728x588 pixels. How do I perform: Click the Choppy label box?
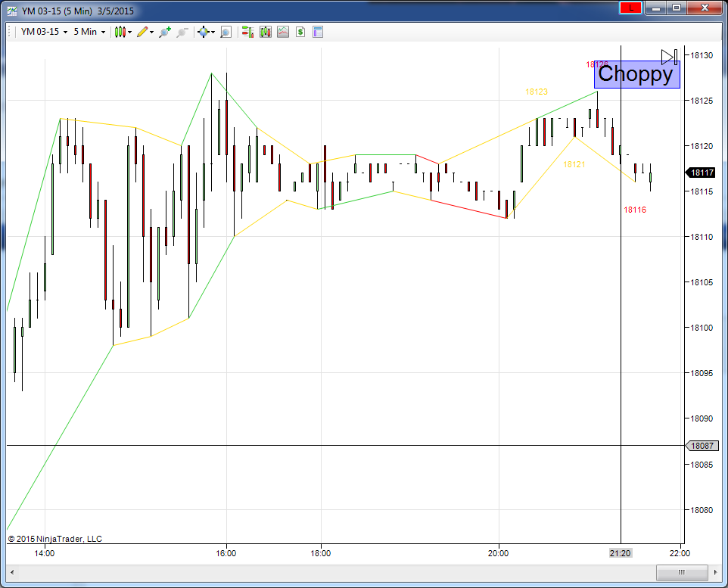coord(637,74)
